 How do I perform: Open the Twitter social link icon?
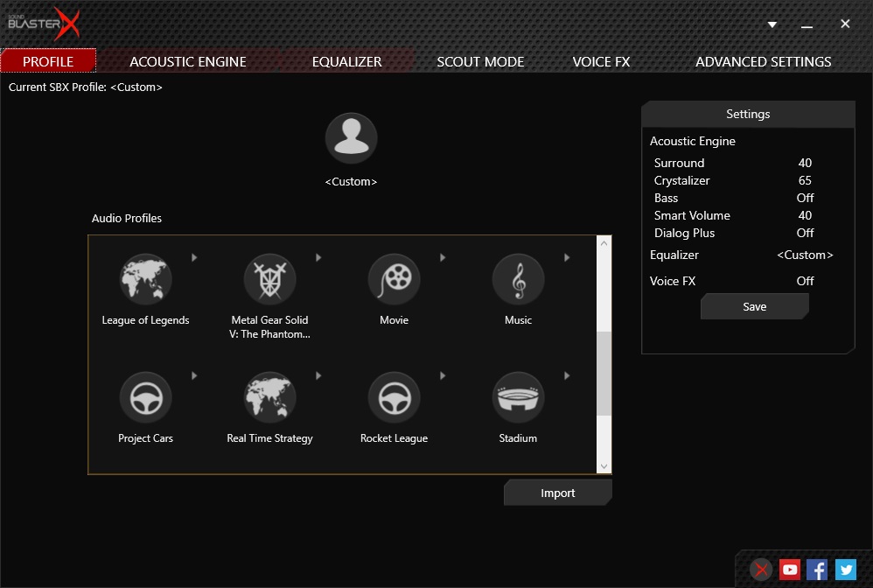click(x=846, y=570)
